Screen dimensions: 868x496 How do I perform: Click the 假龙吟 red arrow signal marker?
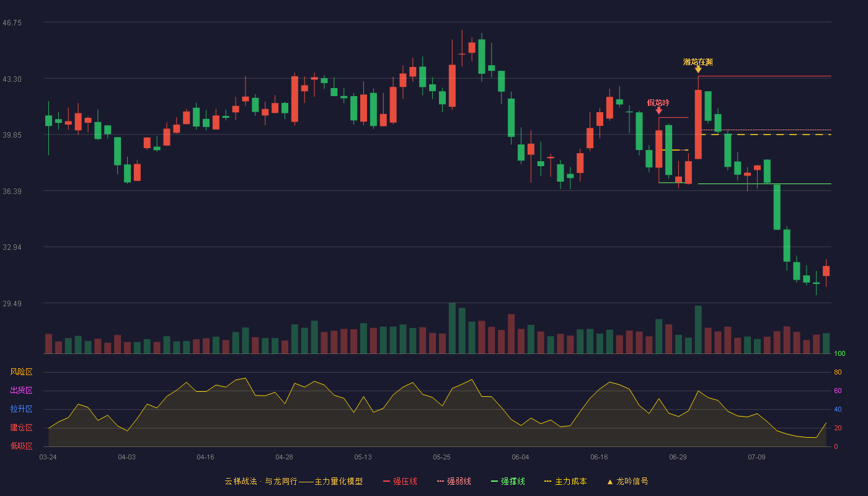[658, 110]
